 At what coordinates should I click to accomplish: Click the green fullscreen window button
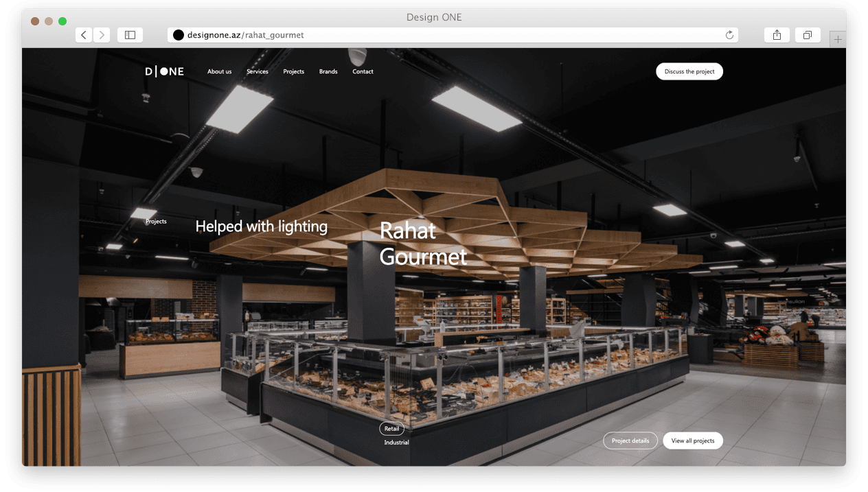62,21
